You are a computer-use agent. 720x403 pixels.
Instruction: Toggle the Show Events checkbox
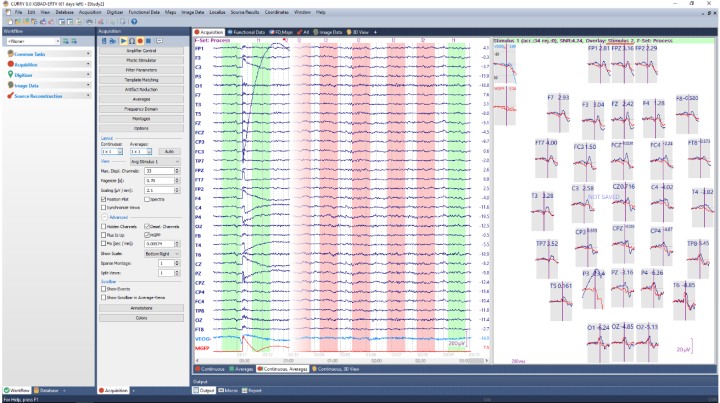(x=103, y=289)
